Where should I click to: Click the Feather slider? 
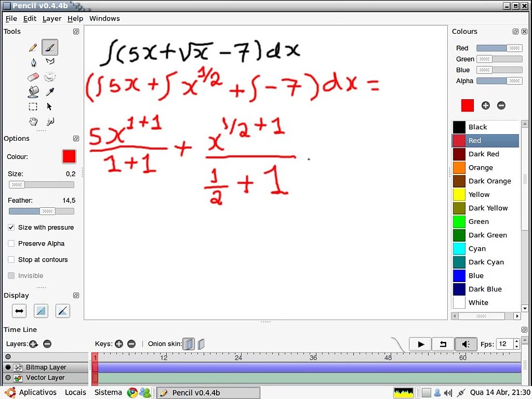point(42,211)
